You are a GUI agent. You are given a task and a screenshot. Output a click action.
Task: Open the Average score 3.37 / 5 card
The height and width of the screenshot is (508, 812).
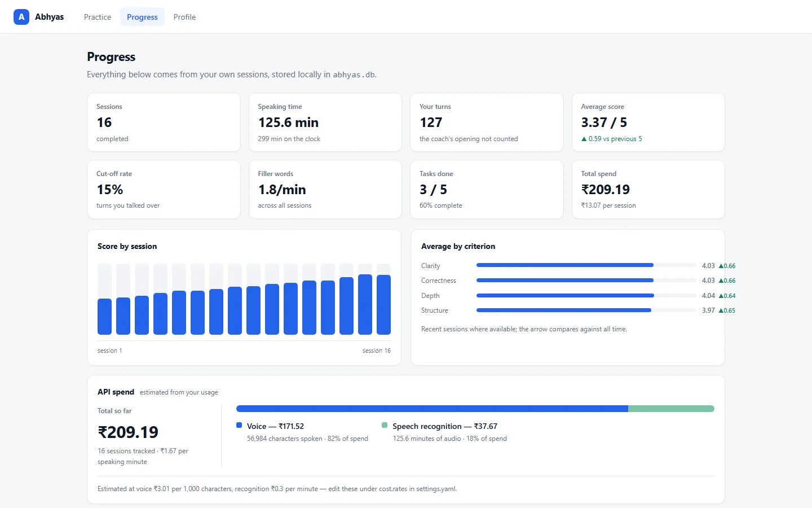pos(648,122)
